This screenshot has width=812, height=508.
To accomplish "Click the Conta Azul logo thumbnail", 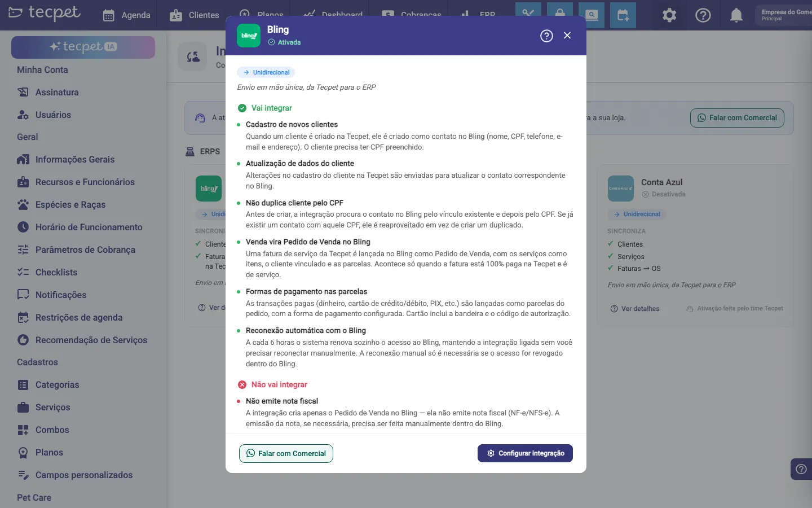I will pos(621,189).
